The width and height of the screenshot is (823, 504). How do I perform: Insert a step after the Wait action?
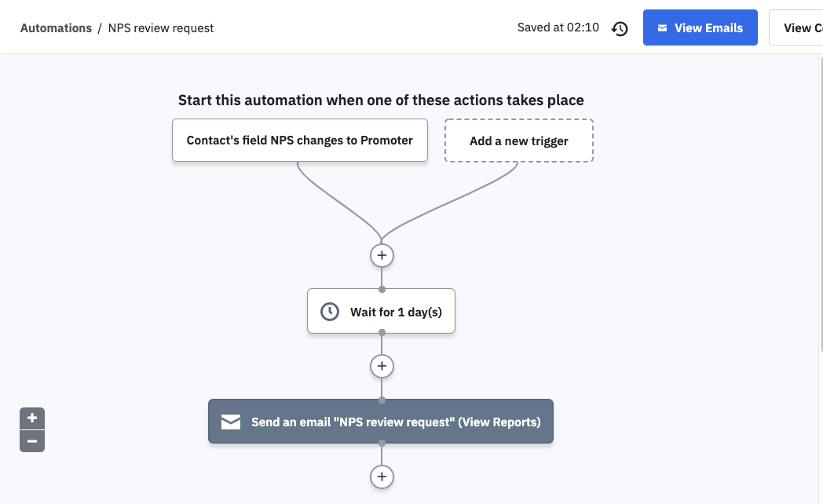pyautogui.click(x=382, y=366)
